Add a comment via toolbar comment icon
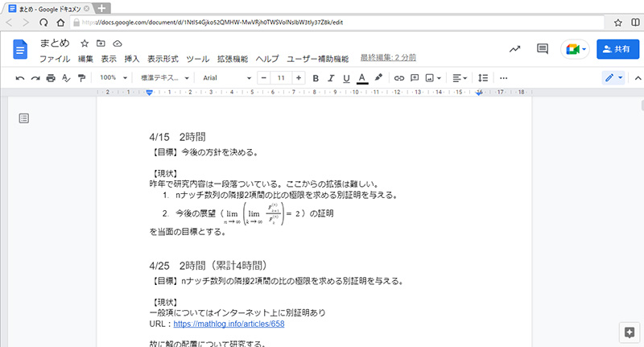 click(x=415, y=78)
